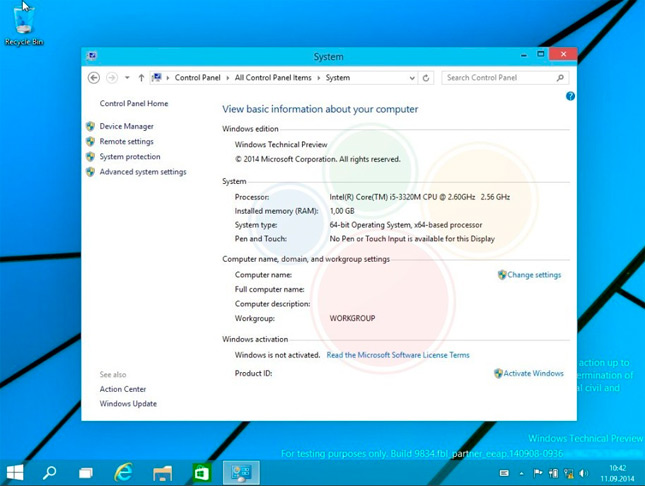Go up one level with Up arrow
The height and width of the screenshot is (486, 645).
coord(141,78)
